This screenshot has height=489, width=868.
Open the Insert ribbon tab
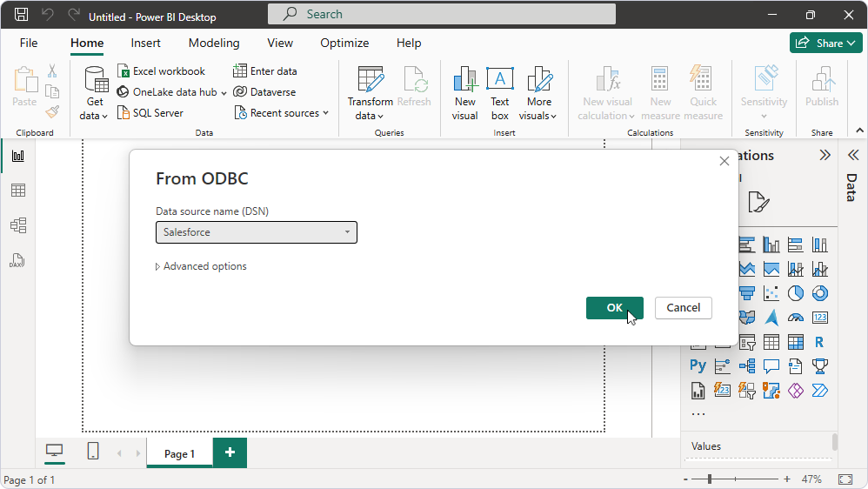tap(145, 44)
